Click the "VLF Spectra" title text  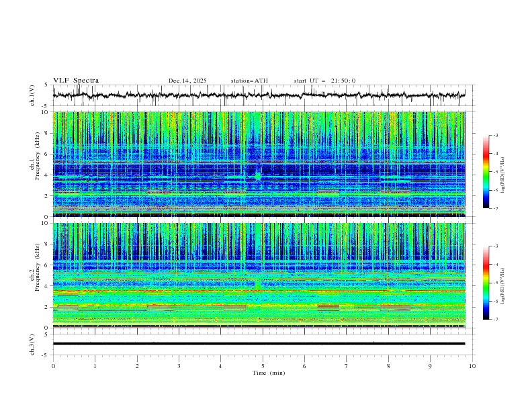(76, 81)
